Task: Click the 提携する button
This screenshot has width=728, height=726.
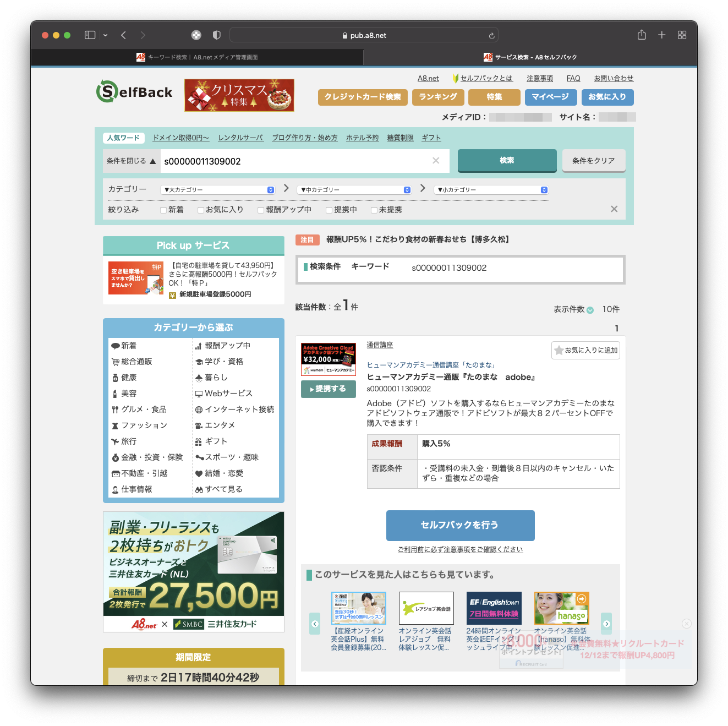Action: click(x=329, y=389)
